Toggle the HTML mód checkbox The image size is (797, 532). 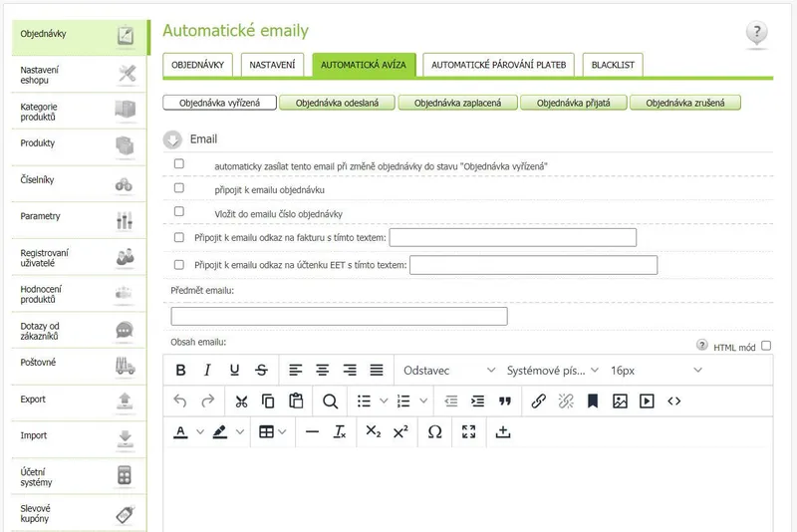766,346
